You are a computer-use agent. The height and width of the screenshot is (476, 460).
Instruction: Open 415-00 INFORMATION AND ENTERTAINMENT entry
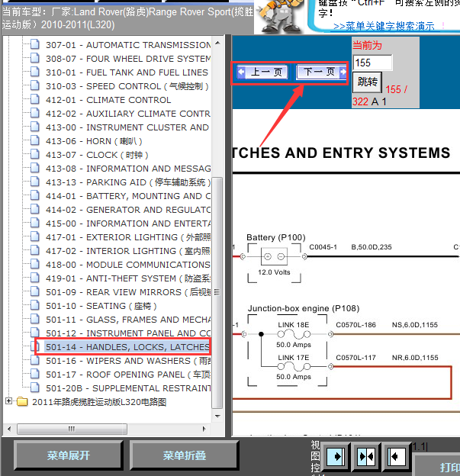128,224
